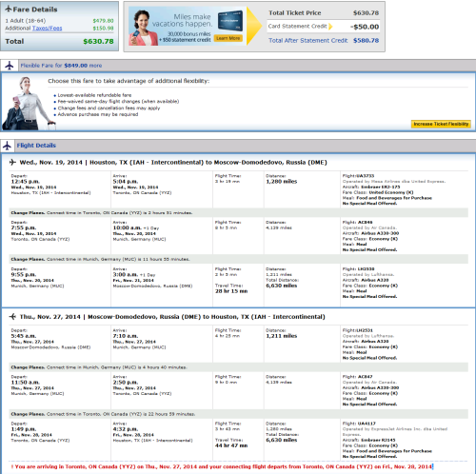Click the return Moscow to Houston plane icon

(12, 317)
